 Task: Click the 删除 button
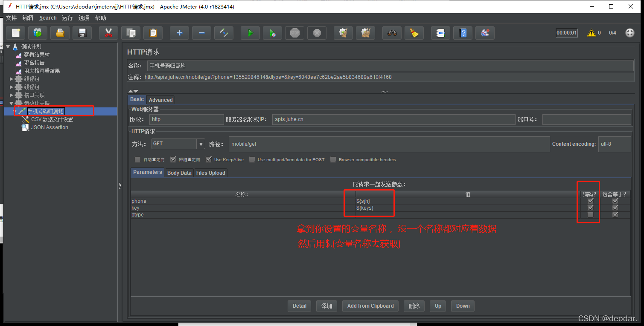pos(414,306)
